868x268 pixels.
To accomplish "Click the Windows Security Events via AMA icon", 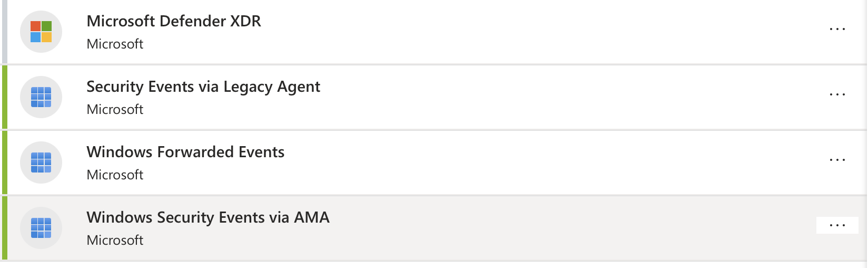I will 41,228.
